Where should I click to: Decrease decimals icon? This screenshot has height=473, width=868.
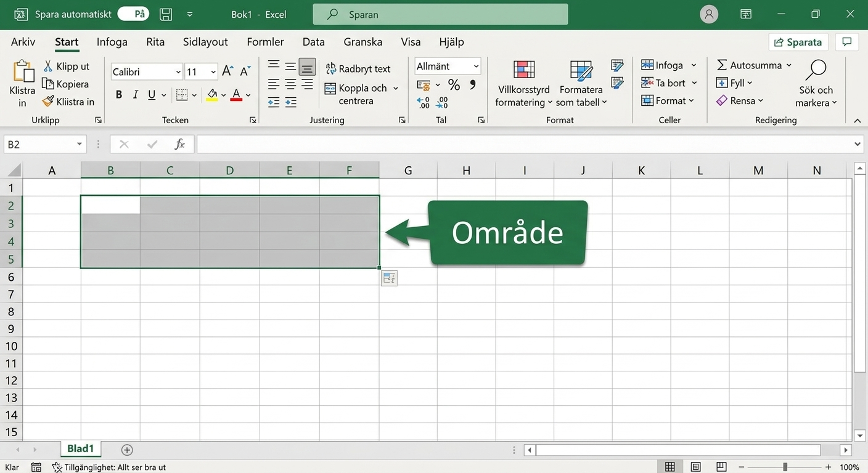[442, 102]
